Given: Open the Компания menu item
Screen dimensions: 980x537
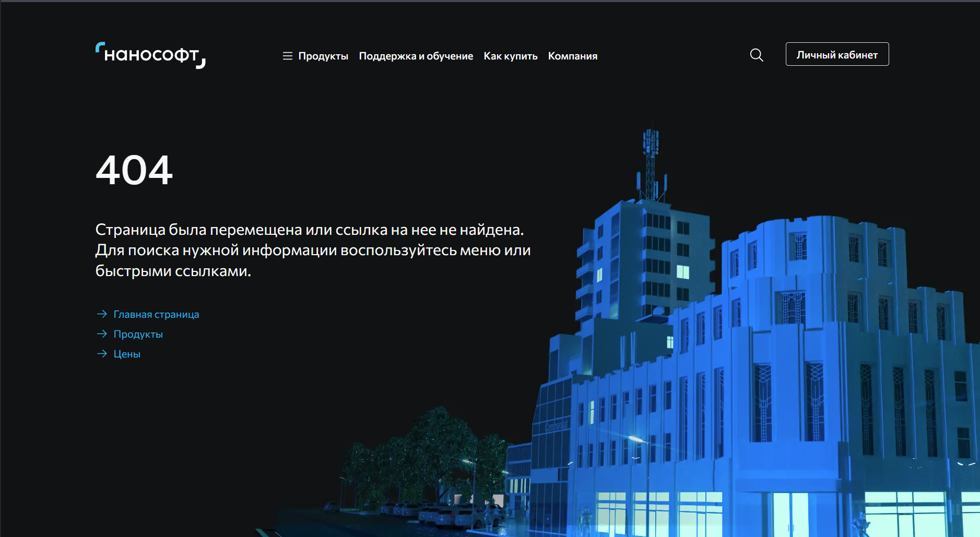Looking at the screenshot, I should point(572,56).
